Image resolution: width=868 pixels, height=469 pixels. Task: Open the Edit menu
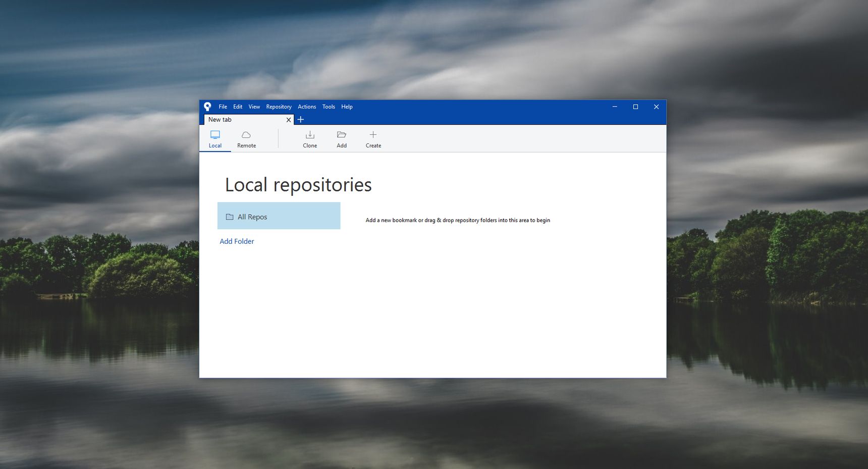point(238,107)
